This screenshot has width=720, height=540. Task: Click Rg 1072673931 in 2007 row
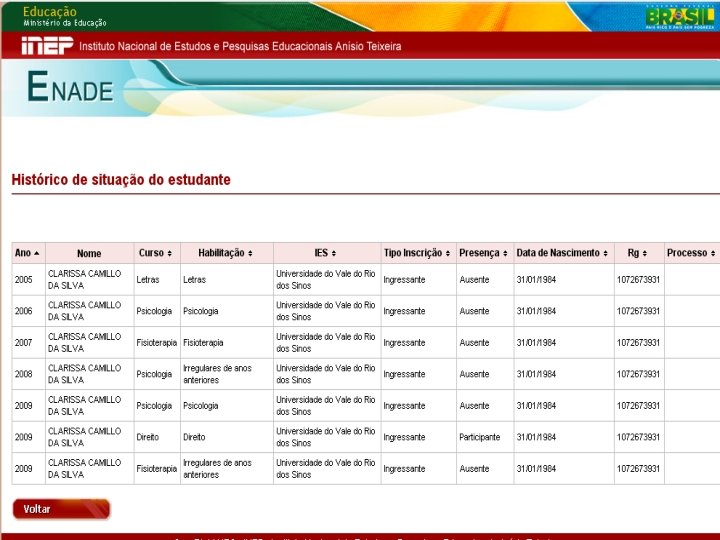tap(638, 343)
